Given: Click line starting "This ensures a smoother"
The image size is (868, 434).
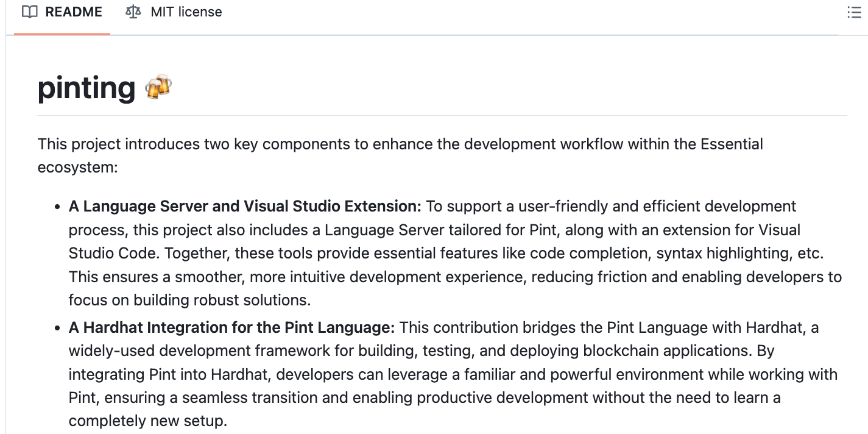Looking at the screenshot, I should [455, 277].
